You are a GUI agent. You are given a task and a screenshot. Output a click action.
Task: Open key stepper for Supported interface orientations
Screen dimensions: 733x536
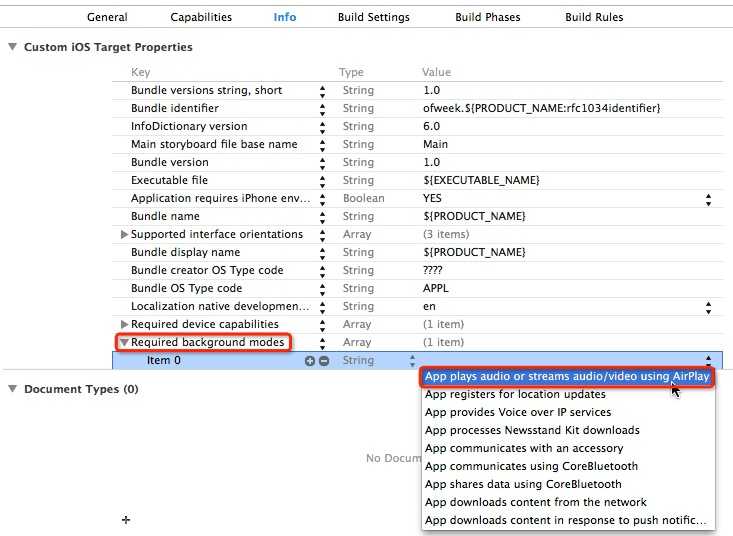[x=323, y=235]
